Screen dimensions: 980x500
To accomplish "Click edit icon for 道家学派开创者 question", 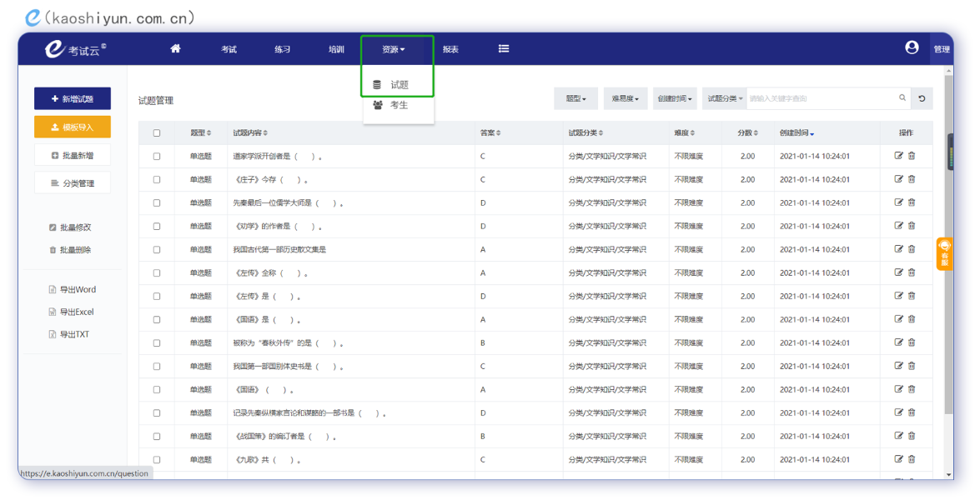I will click(898, 156).
